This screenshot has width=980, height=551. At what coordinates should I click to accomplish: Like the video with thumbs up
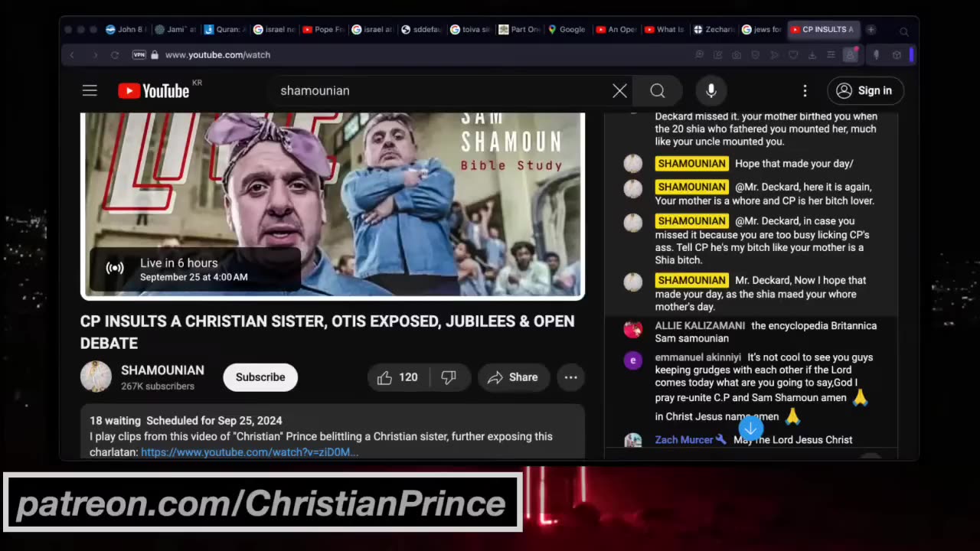(x=398, y=377)
